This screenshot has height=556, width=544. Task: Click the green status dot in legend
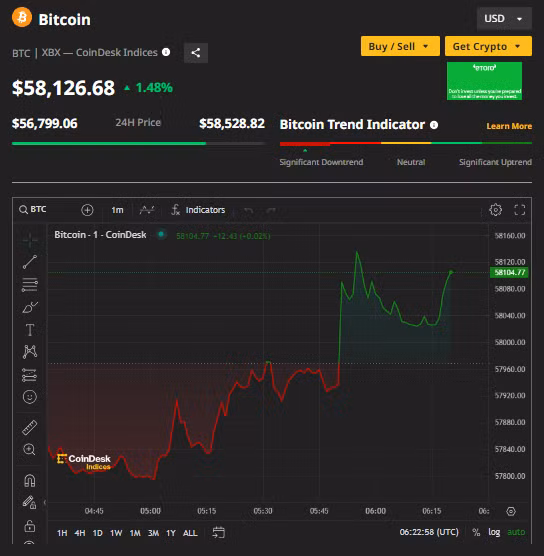coord(161,234)
